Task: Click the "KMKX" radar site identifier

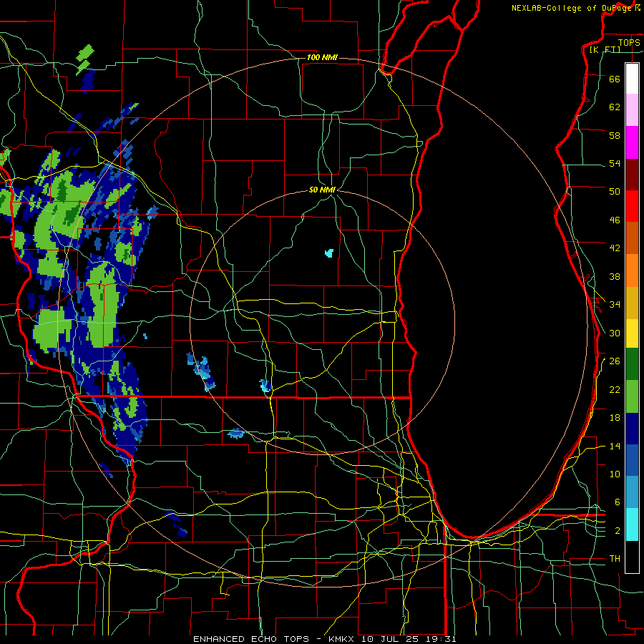Action: click(343, 639)
